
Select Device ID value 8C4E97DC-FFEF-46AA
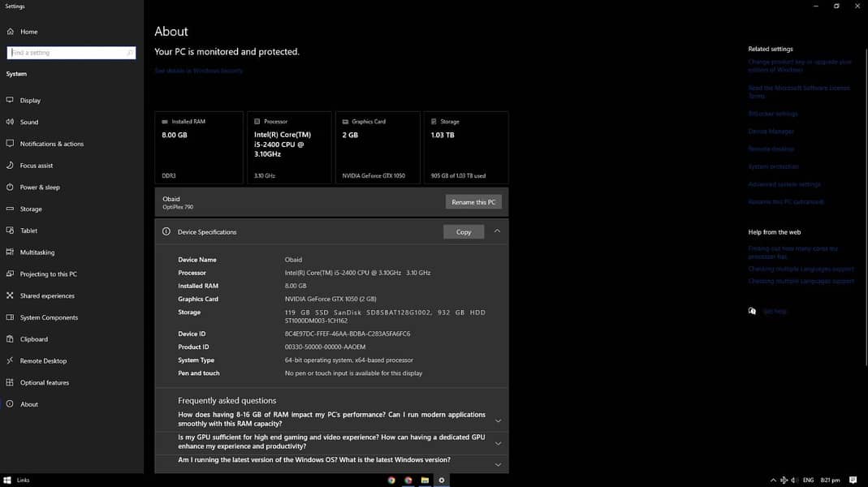pos(347,334)
